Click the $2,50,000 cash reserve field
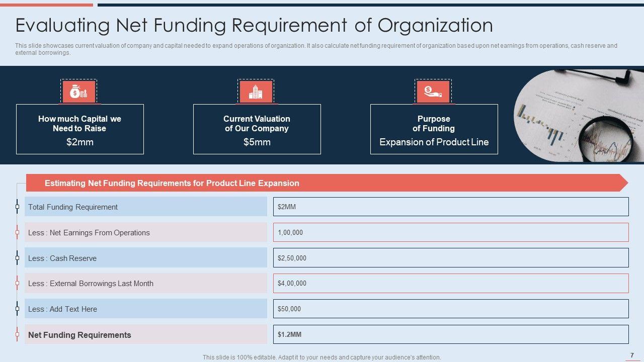The image size is (644, 362). [x=450, y=258]
